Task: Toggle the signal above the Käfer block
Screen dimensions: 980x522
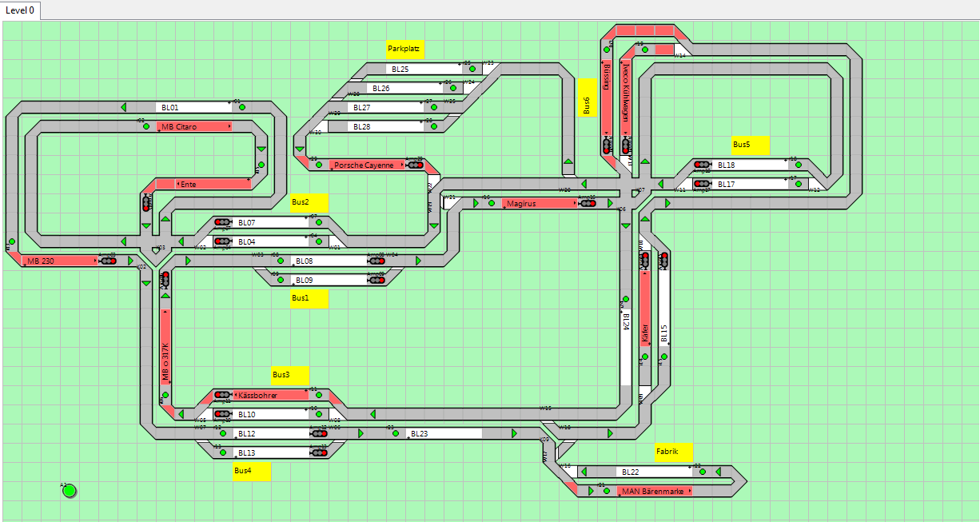Action: tap(644, 260)
